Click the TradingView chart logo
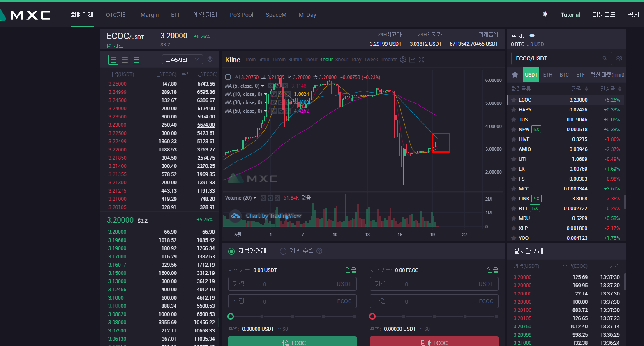The image size is (644, 346). point(235,216)
